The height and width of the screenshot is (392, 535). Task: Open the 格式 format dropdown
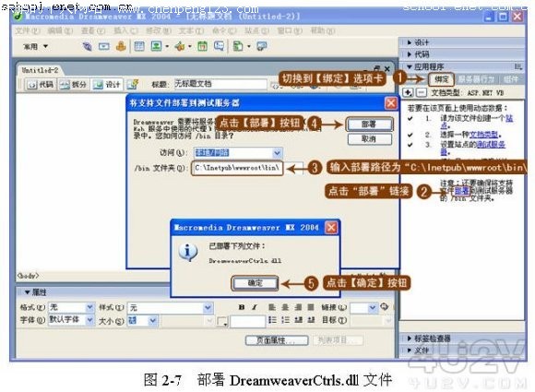click(x=89, y=307)
